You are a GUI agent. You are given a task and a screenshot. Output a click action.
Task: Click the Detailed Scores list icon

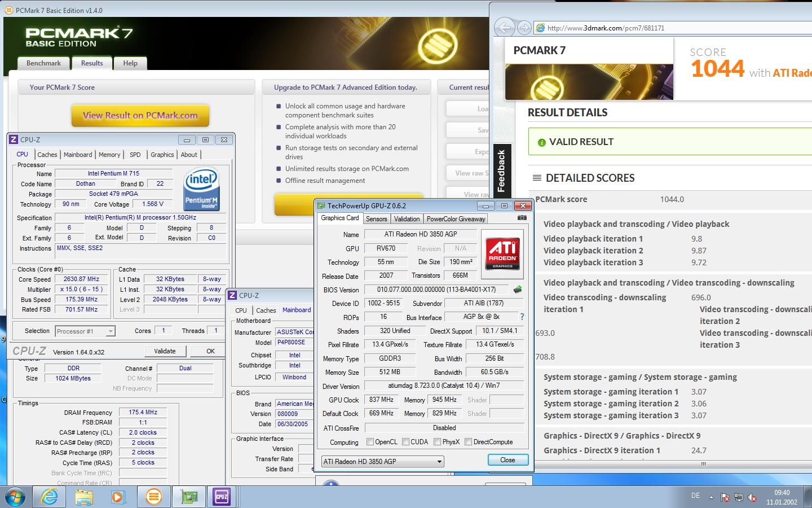pyautogui.click(x=537, y=178)
